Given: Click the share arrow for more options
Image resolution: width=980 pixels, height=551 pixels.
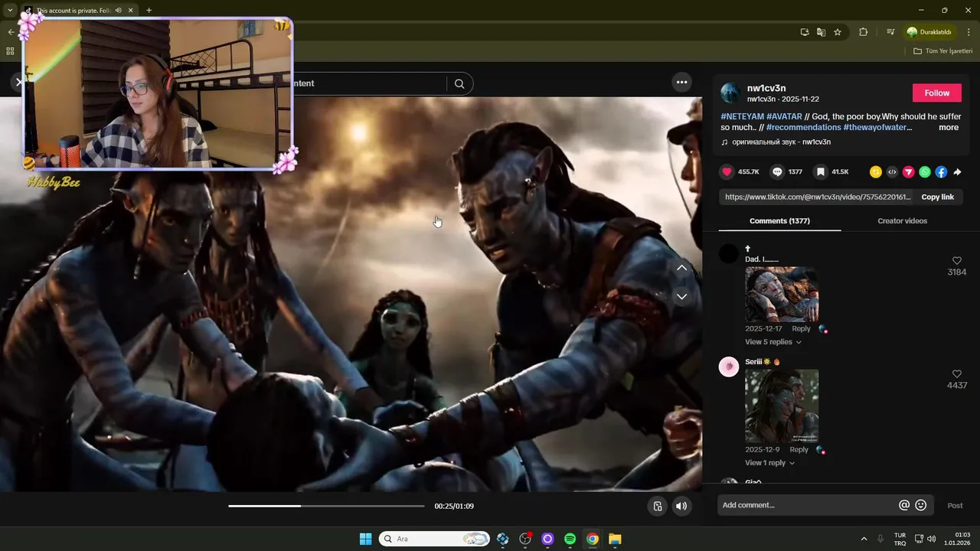Looking at the screenshot, I should pyautogui.click(x=957, y=172).
